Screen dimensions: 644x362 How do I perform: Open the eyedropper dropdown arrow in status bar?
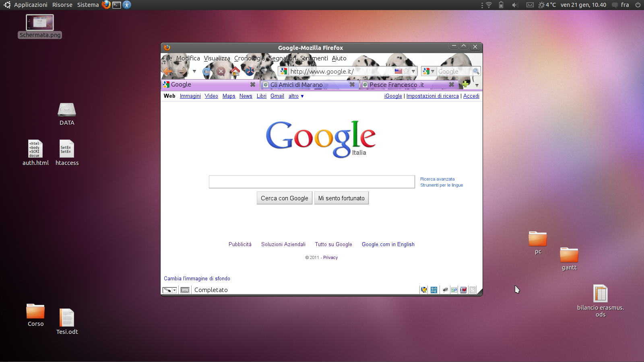tap(175, 290)
